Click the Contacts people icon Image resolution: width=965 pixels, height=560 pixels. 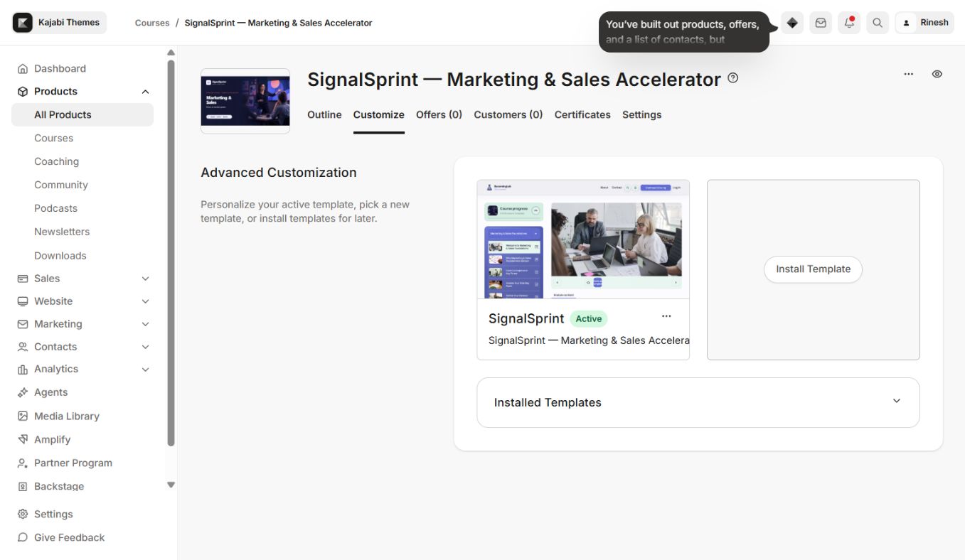point(23,347)
